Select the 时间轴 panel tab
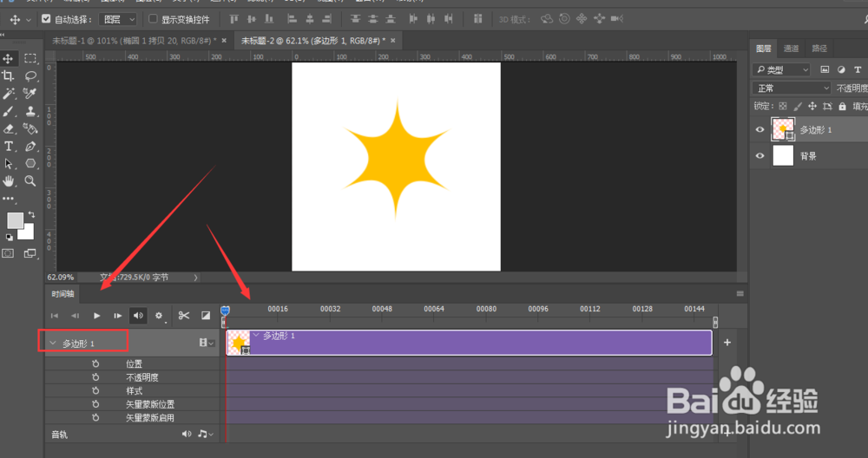Image resolution: width=868 pixels, height=458 pixels. click(62, 294)
